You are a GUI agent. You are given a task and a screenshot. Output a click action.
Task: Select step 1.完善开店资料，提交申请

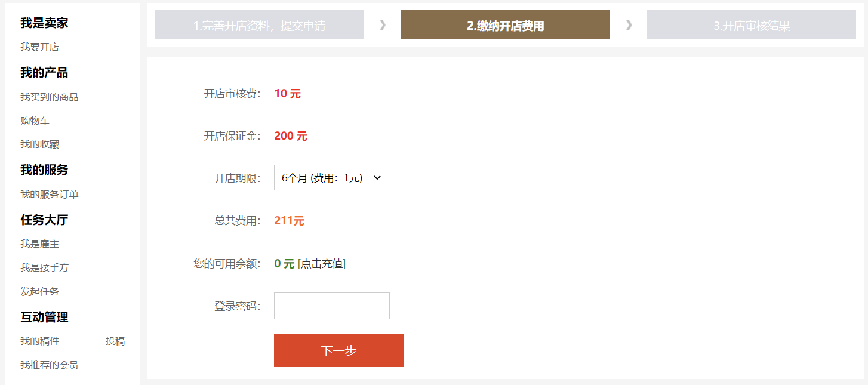tap(259, 26)
